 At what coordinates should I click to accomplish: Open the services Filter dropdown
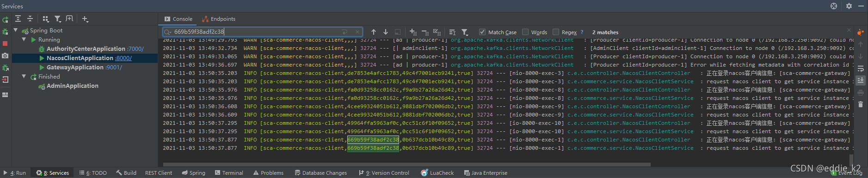click(x=58, y=19)
